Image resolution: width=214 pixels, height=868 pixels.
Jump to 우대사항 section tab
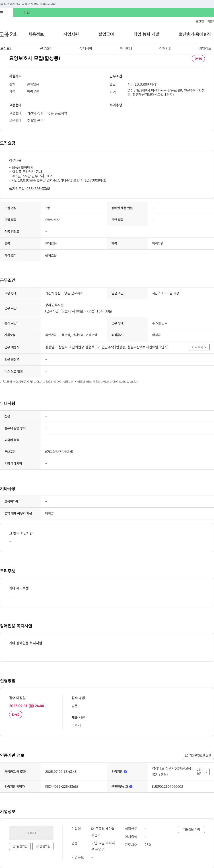coord(86,49)
